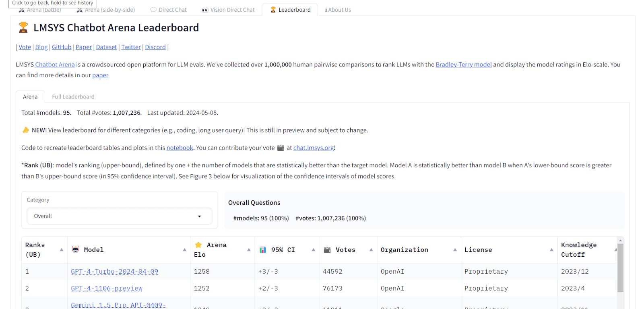The height and width of the screenshot is (309, 644).
Task: Visit the chat.lmsys.org link
Action: (314, 148)
